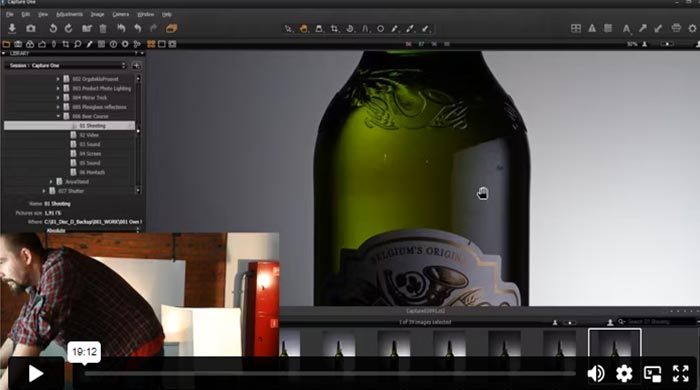Enter fullscreen using the expand arrows button
700x390 pixels.
click(680, 373)
